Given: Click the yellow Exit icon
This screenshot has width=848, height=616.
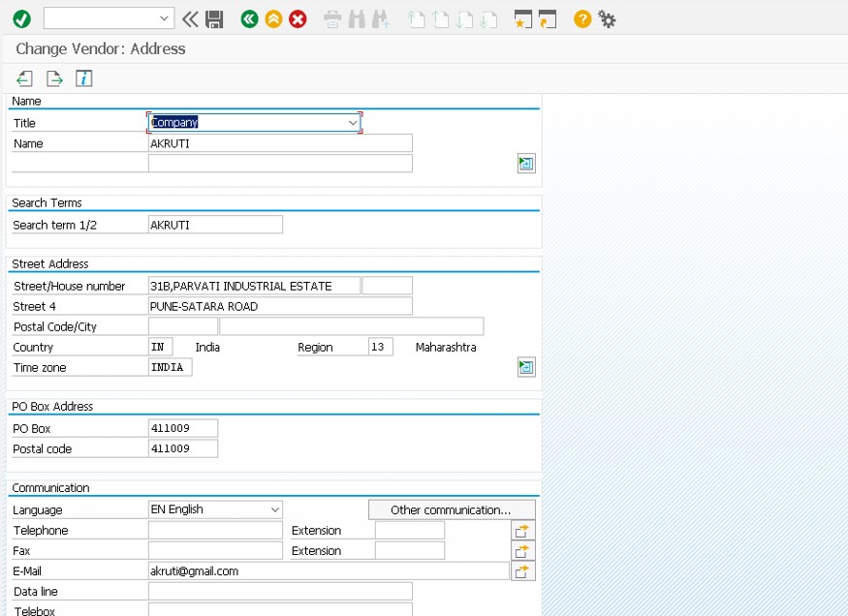Looking at the screenshot, I should pos(273,19).
